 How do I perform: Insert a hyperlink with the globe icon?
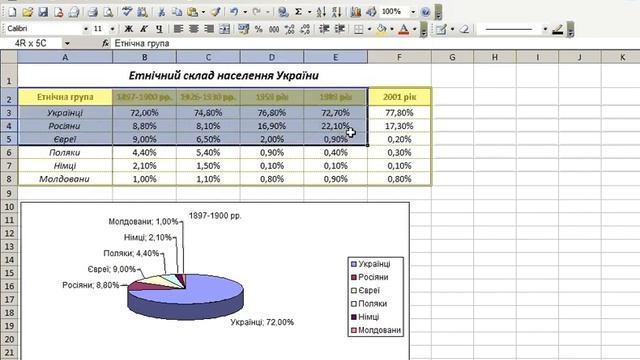[x=283, y=12]
